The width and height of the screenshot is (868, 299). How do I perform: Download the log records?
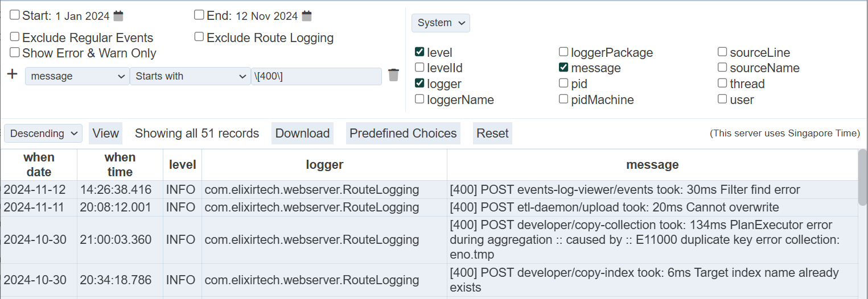[x=302, y=134]
